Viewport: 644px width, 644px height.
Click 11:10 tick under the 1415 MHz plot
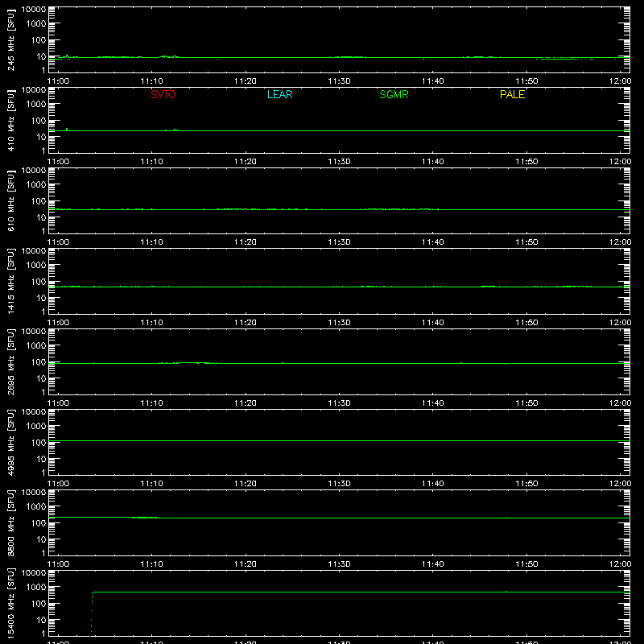[x=152, y=323]
